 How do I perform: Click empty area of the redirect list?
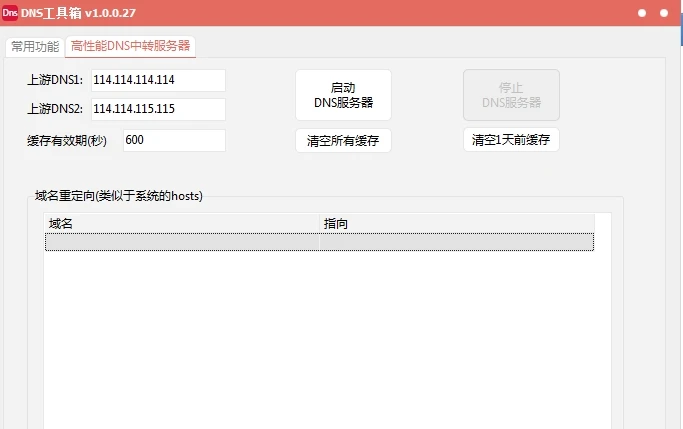320,340
